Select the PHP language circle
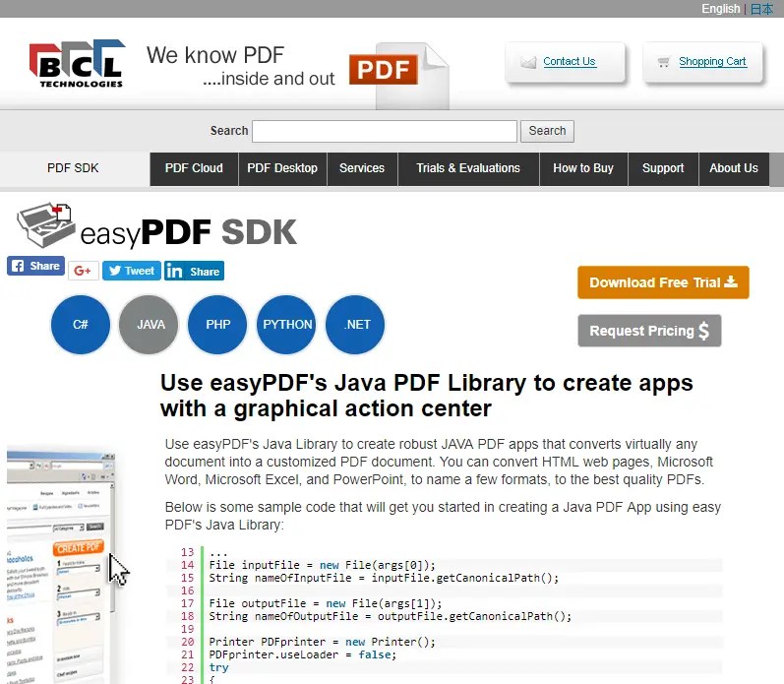 click(217, 325)
